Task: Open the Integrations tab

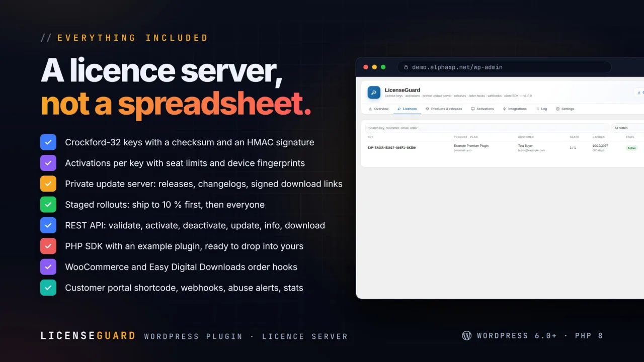Action: pyautogui.click(x=515, y=109)
